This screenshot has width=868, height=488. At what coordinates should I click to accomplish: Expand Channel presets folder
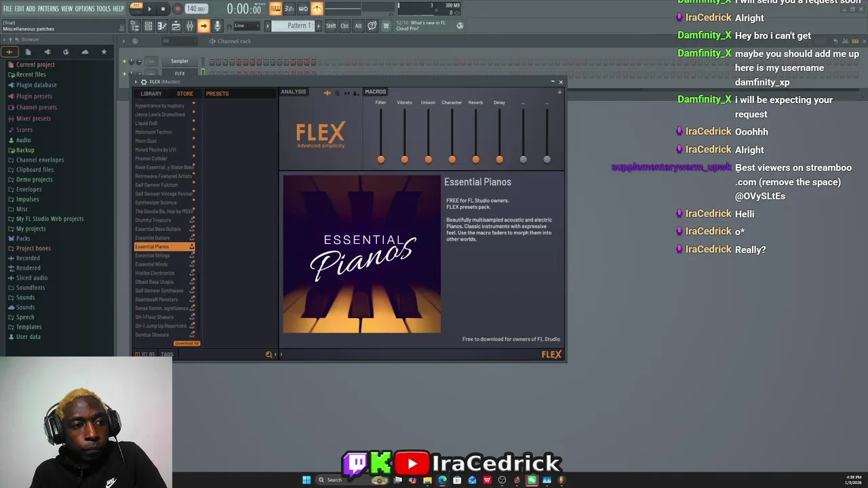(x=36, y=107)
